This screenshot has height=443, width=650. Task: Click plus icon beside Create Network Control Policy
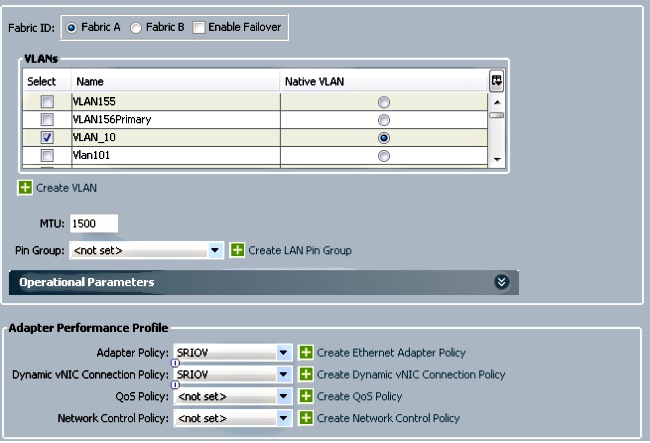(x=306, y=418)
